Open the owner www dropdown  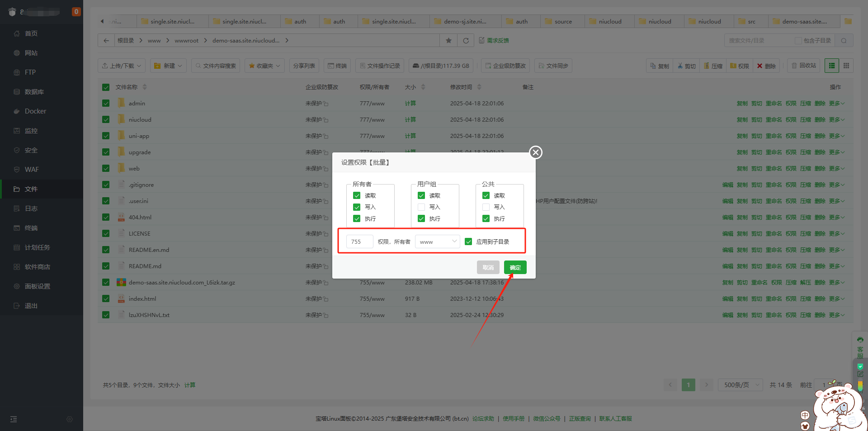(437, 242)
